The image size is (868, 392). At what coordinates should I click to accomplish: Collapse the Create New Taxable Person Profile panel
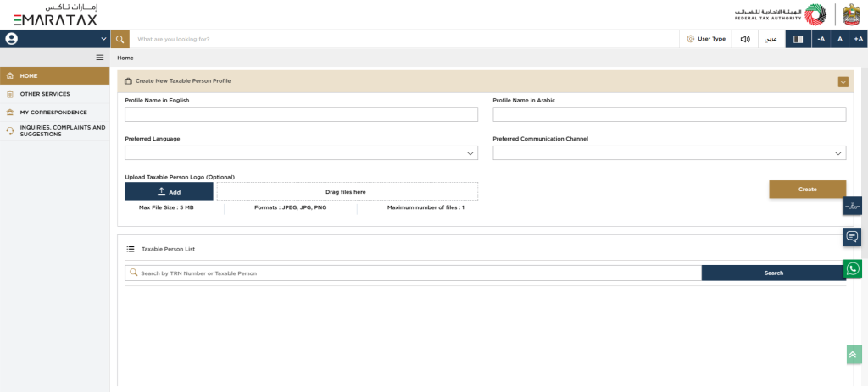pyautogui.click(x=843, y=81)
